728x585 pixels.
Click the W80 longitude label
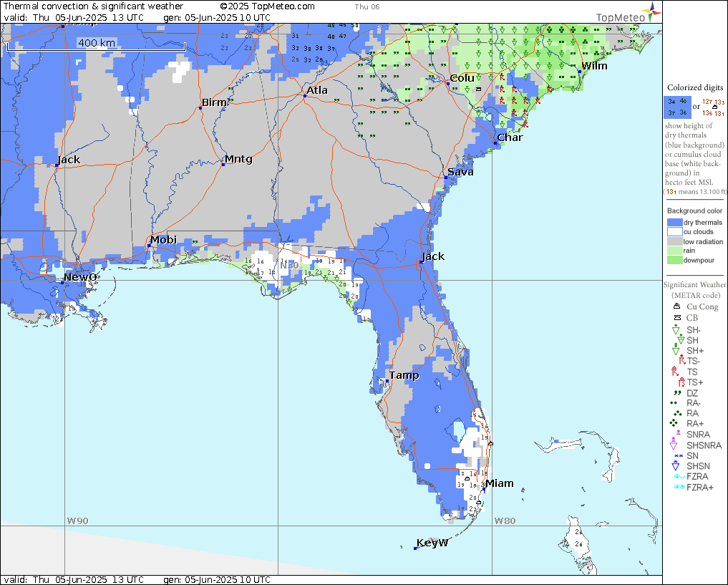[505, 521]
